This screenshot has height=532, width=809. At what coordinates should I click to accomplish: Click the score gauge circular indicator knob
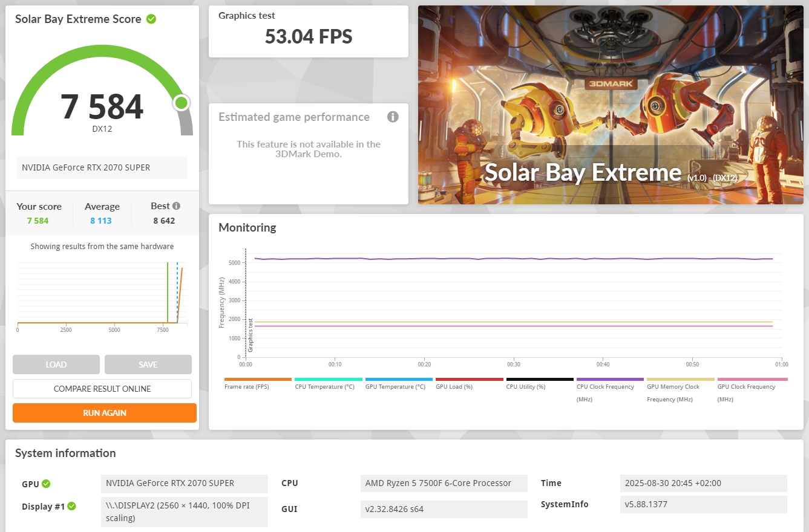pyautogui.click(x=181, y=103)
